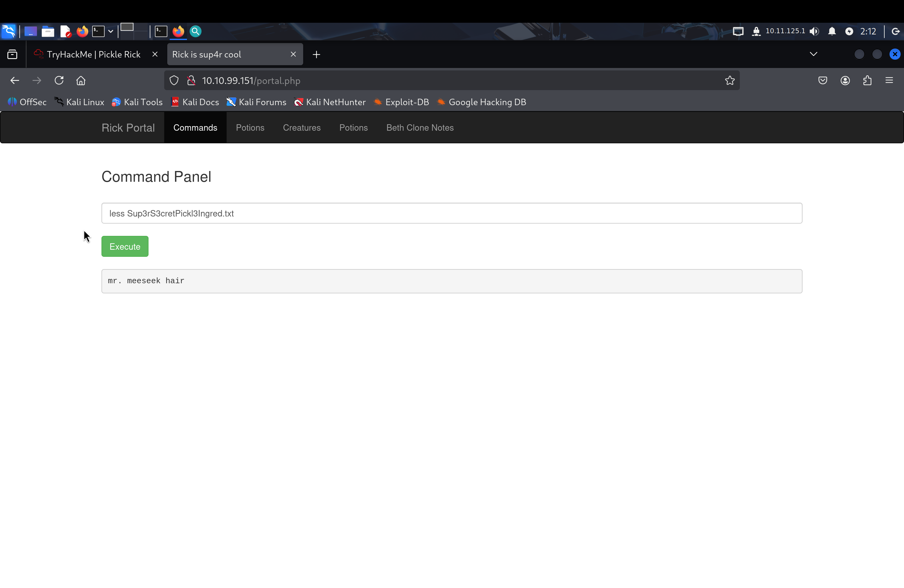The width and height of the screenshot is (904, 588).
Task: Click the tracking protection shield icon
Action: (x=174, y=81)
